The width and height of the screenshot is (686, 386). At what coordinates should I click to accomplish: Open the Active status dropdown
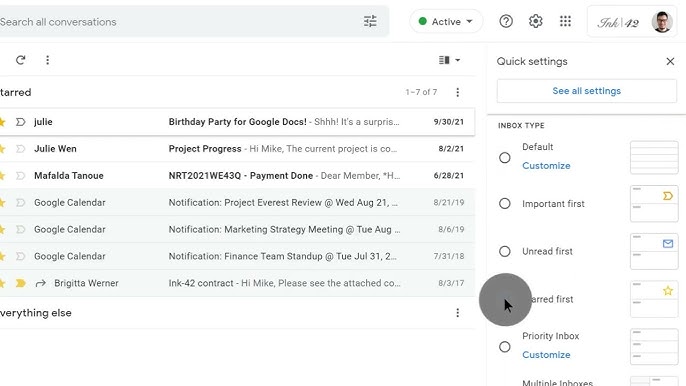tap(446, 21)
